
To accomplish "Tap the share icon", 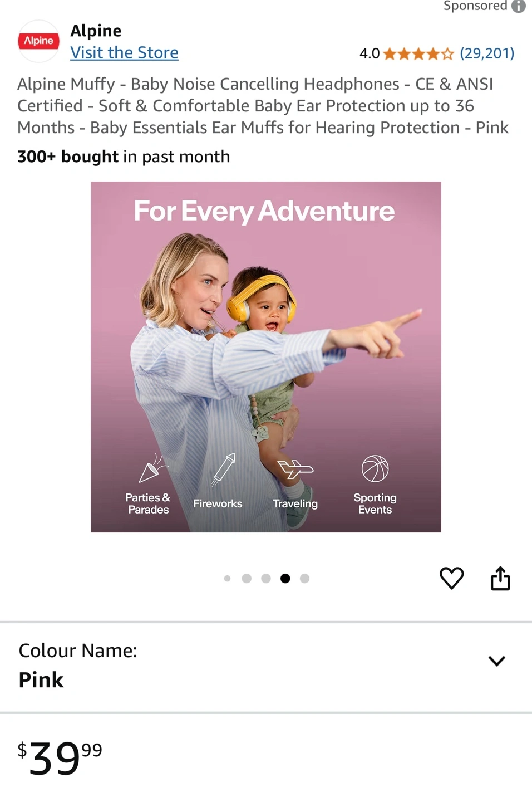I will pos(500,578).
